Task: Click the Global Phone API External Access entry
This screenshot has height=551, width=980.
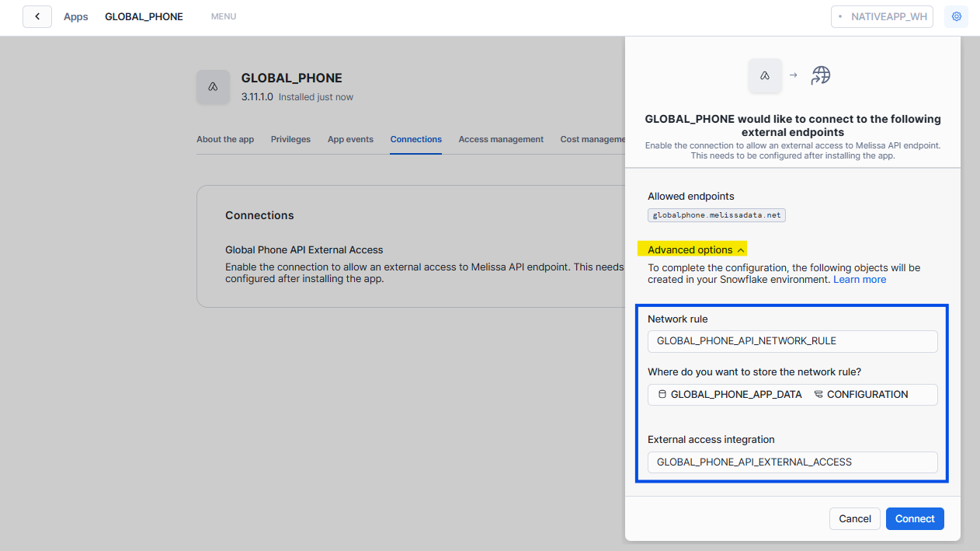Action: pyautogui.click(x=304, y=249)
